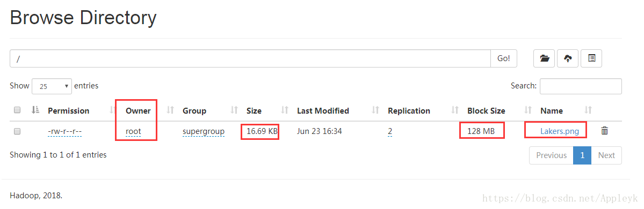The width and height of the screenshot is (644, 209).
Task: Sort by Size column arrows icon
Action: 285,110
